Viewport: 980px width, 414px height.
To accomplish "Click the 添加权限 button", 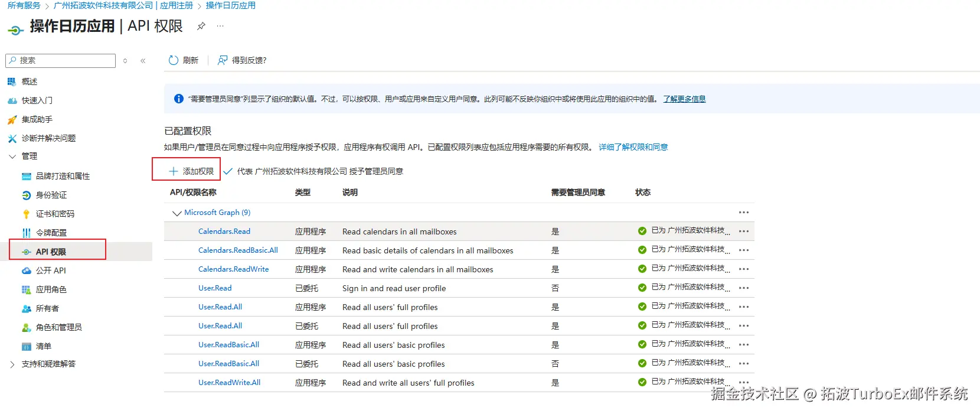I will (191, 171).
